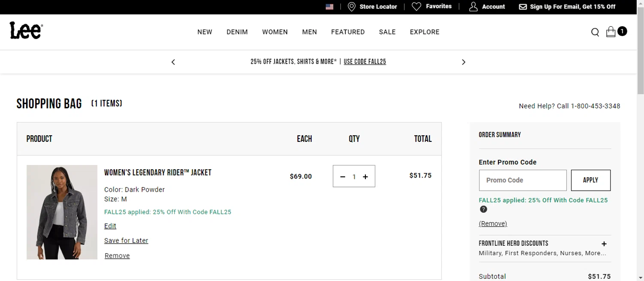The image size is (644, 281).
Task: Click the promo info question mark icon
Action: [x=483, y=209]
